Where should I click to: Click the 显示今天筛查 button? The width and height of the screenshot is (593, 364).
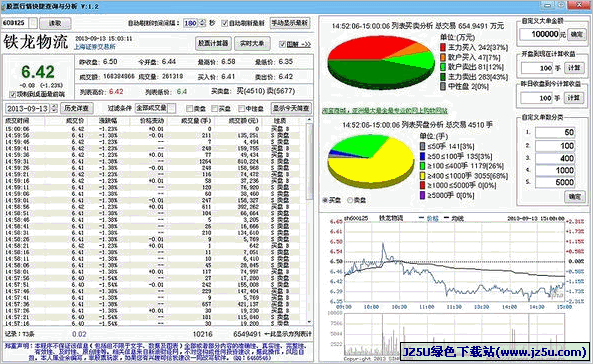click(291, 108)
